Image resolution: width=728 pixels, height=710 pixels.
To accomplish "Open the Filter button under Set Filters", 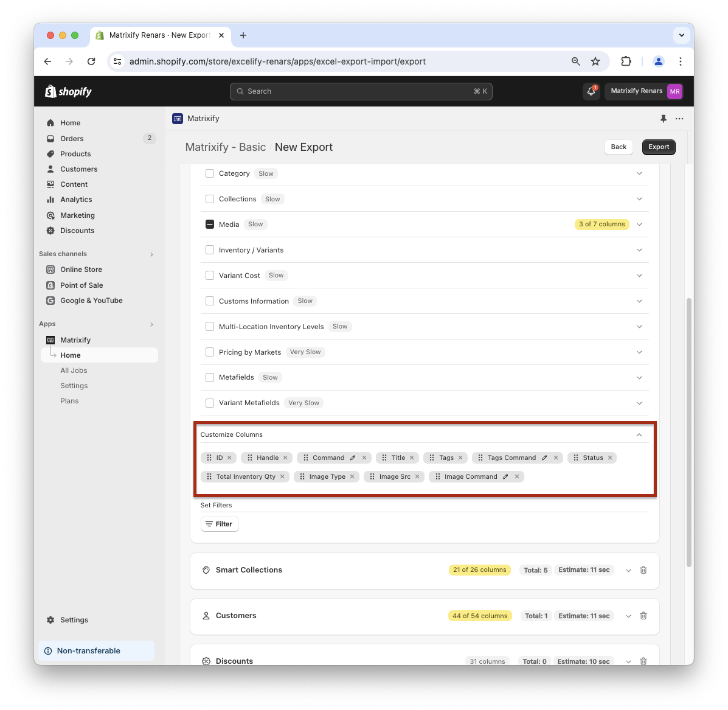I will 220,524.
